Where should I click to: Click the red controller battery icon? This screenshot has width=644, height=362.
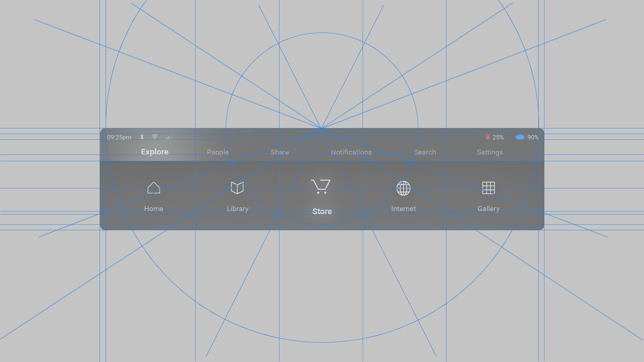tap(488, 137)
